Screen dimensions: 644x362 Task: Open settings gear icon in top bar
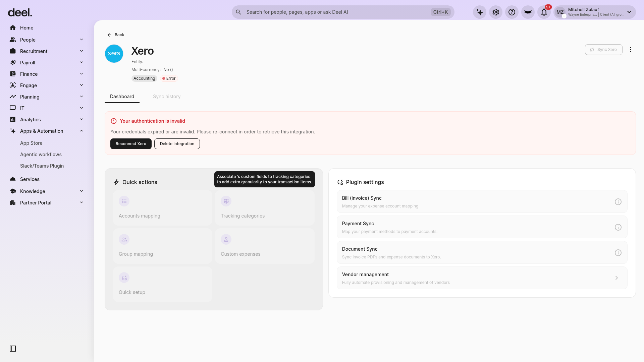(496, 12)
